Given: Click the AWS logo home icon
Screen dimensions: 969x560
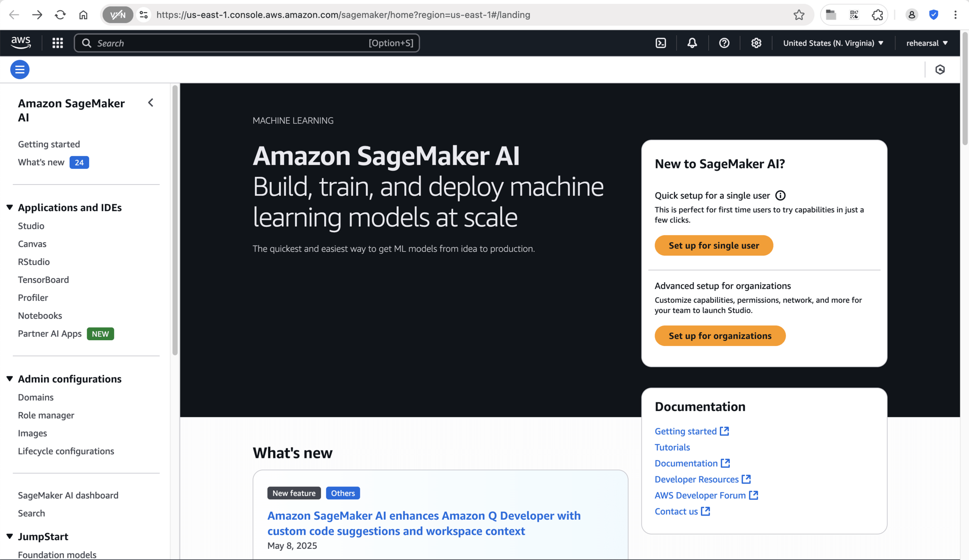Looking at the screenshot, I should point(21,42).
